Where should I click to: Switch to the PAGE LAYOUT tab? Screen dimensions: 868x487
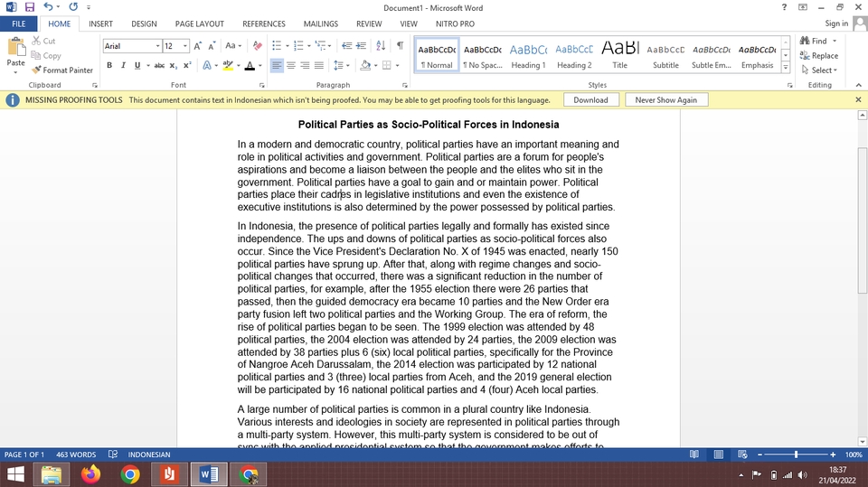click(x=199, y=23)
